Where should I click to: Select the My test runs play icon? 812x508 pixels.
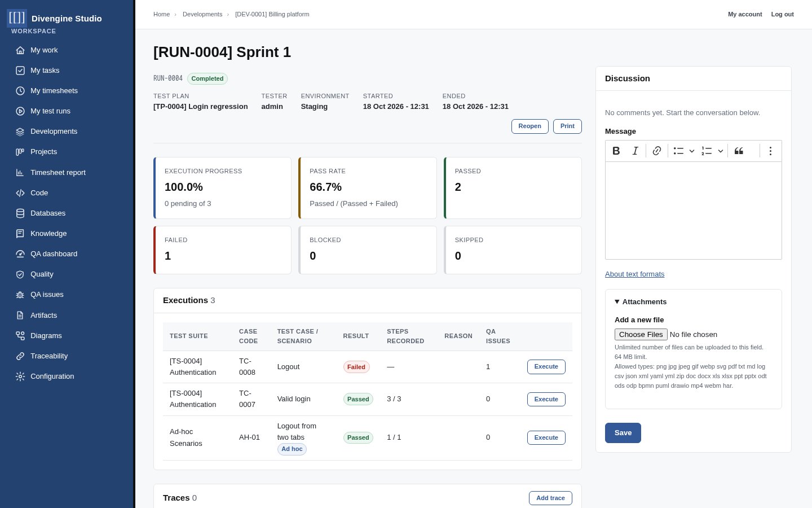click(20, 111)
